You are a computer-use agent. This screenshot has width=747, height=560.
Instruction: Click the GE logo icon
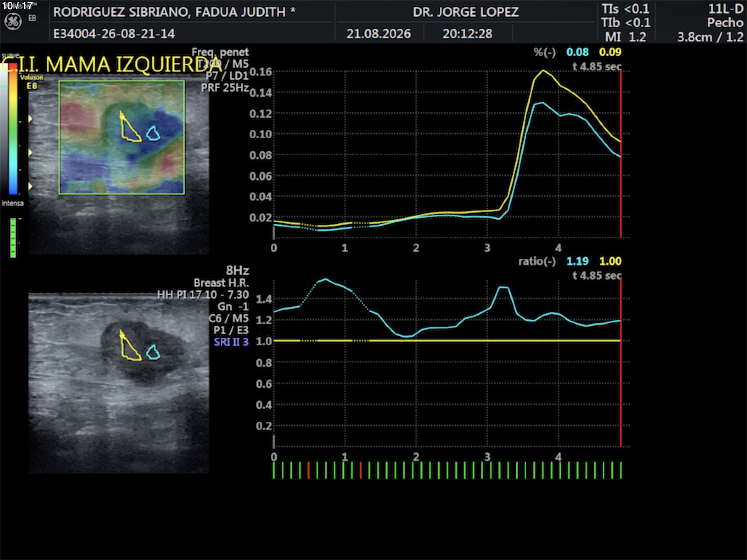coord(13,22)
